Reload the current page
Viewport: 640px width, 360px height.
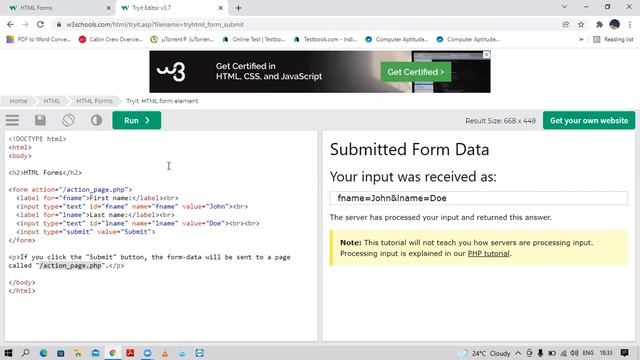click(x=40, y=24)
